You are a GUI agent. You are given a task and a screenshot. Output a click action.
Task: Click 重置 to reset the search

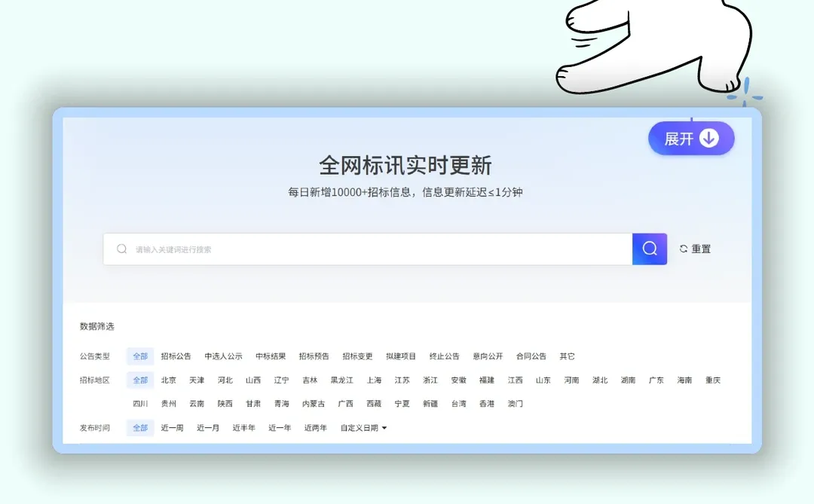click(x=699, y=249)
